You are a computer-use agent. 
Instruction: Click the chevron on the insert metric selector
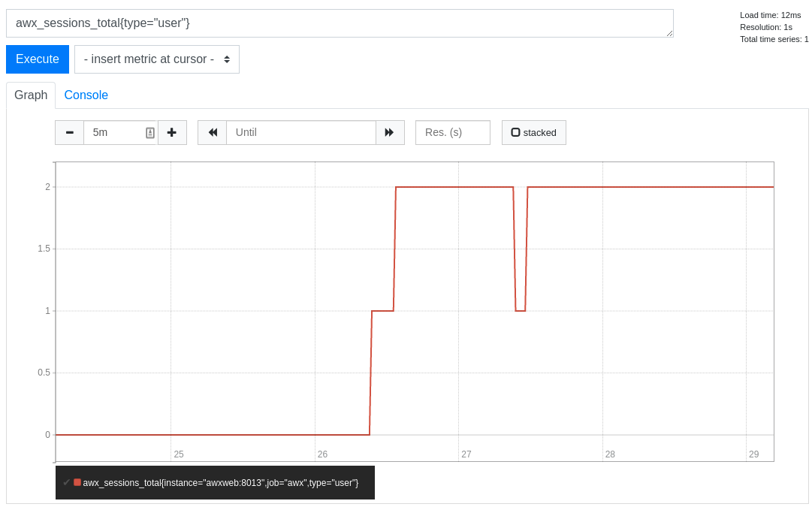[227, 59]
